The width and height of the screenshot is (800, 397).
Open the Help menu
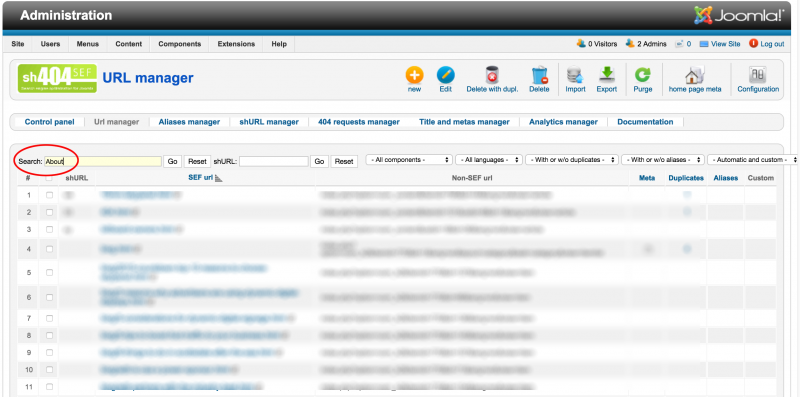click(x=279, y=44)
